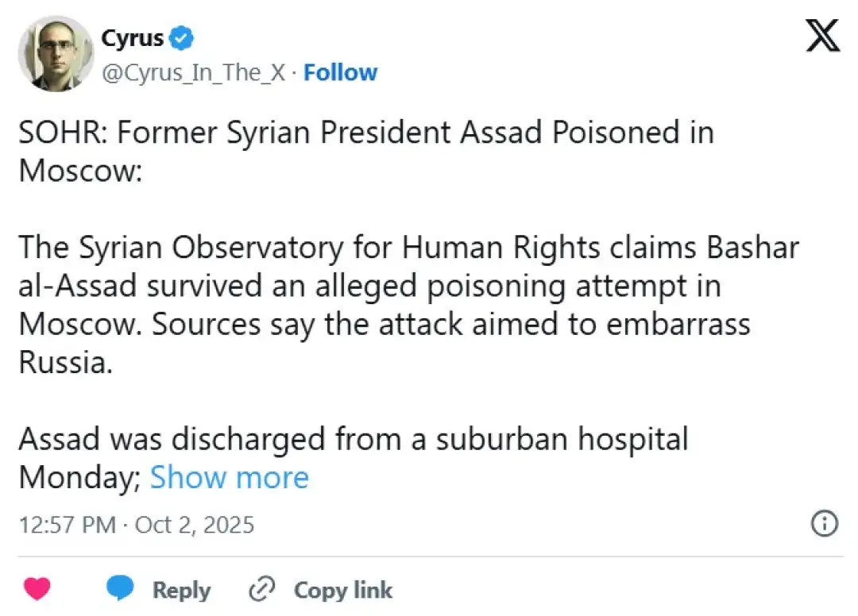Like the tweet with the heart icon
The width and height of the screenshot is (858, 616).
click(x=37, y=589)
